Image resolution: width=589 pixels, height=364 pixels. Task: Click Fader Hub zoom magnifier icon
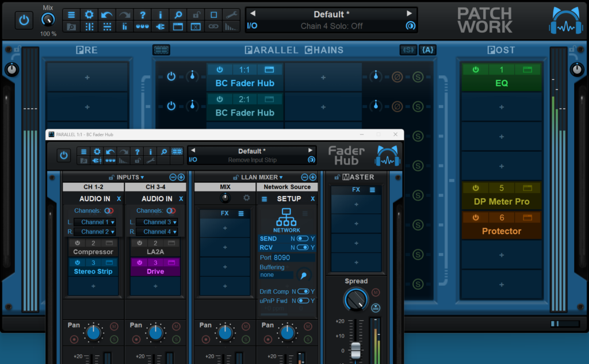coord(164,152)
